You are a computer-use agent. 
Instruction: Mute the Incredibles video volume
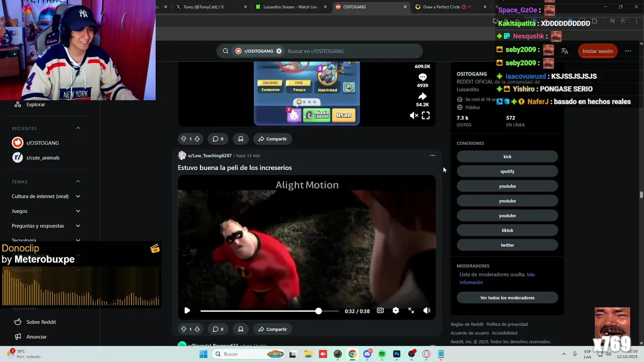click(x=427, y=311)
